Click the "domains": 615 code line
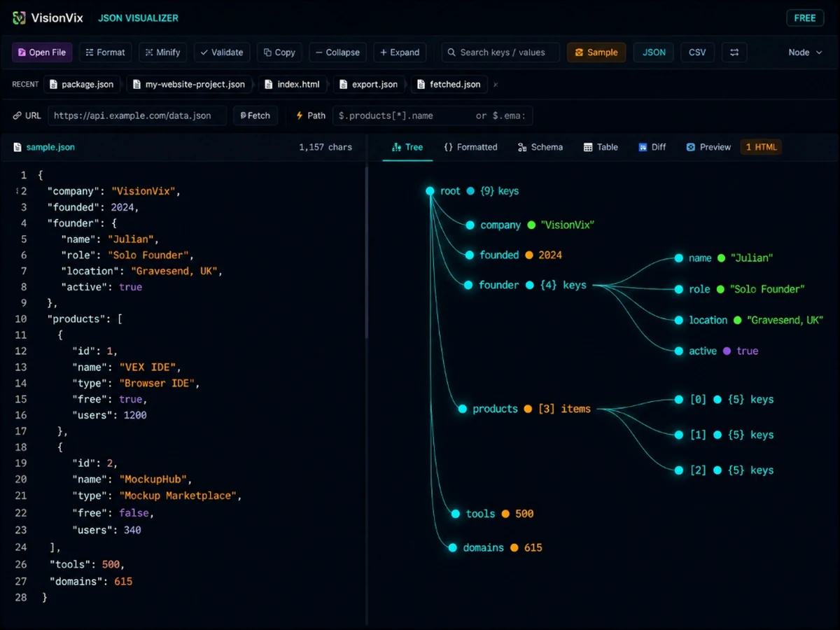This screenshot has height=630, width=840. pyautogui.click(x=90, y=581)
